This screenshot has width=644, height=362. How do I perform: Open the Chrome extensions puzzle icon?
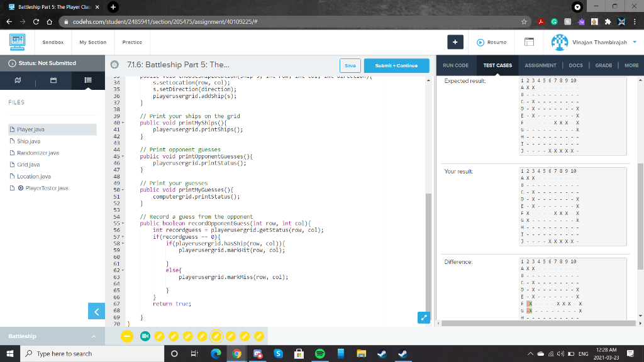coord(608,22)
